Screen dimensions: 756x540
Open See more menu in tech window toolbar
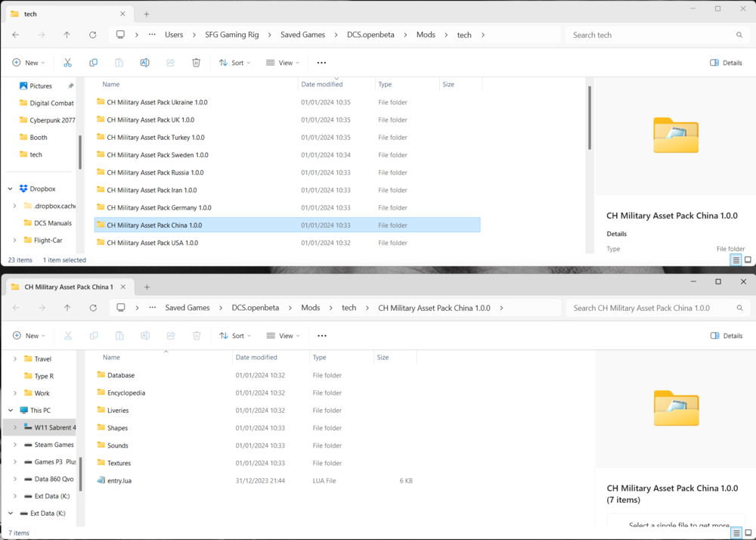[x=321, y=63]
